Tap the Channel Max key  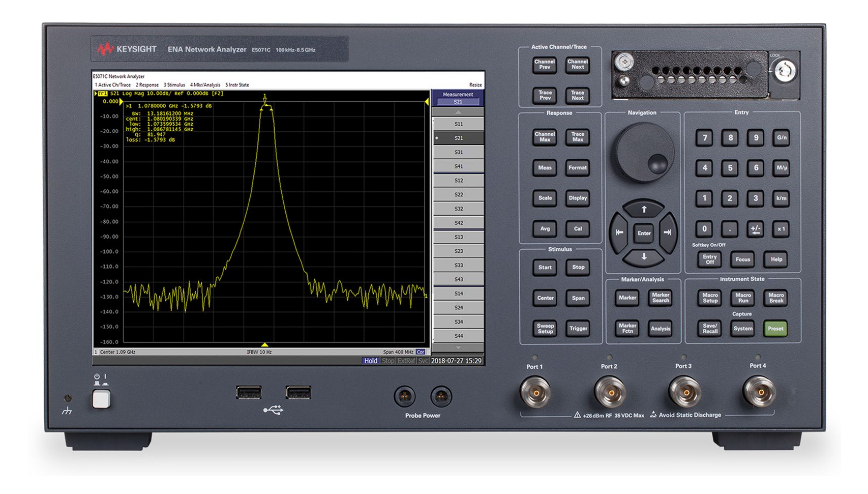pos(545,137)
